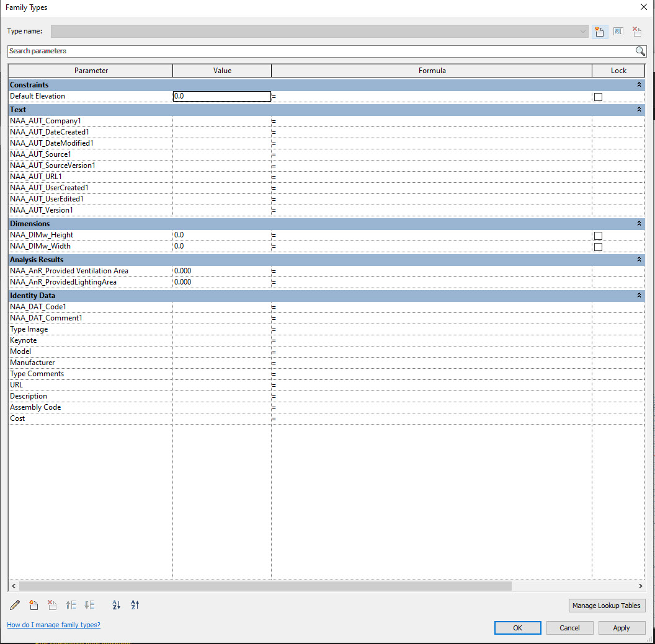Click the Parameter column header
The image size is (655, 644).
coord(91,71)
